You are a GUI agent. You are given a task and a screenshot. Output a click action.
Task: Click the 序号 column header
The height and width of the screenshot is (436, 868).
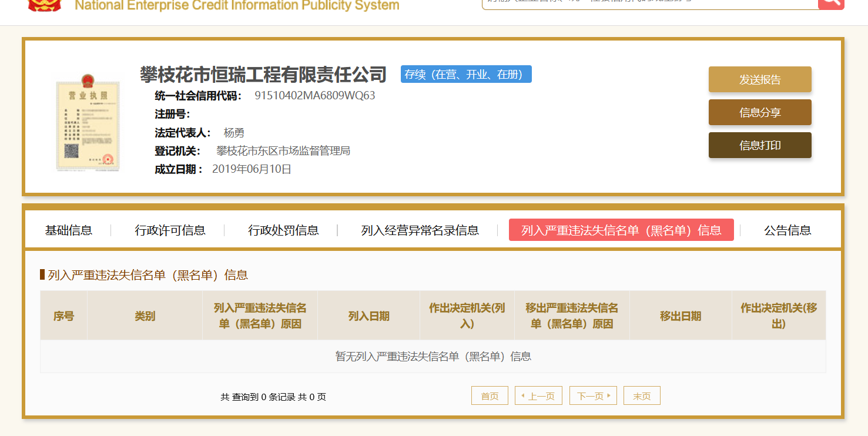pyautogui.click(x=63, y=316)
